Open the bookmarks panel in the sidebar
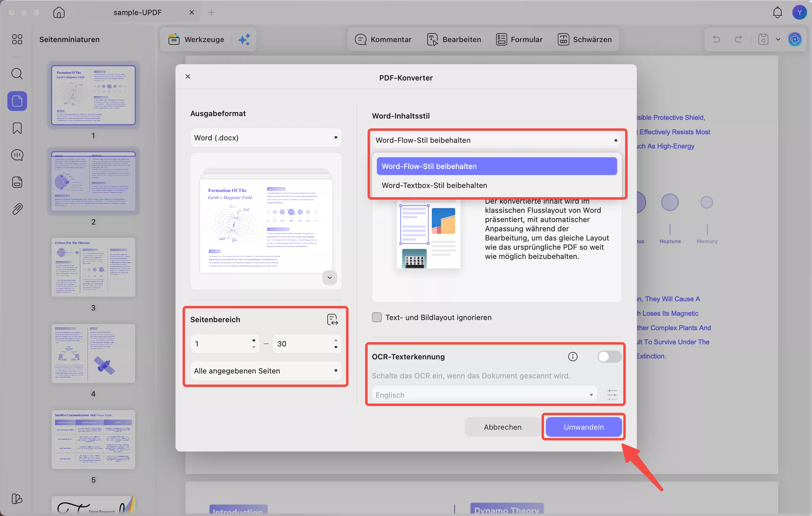 [17, 128]
